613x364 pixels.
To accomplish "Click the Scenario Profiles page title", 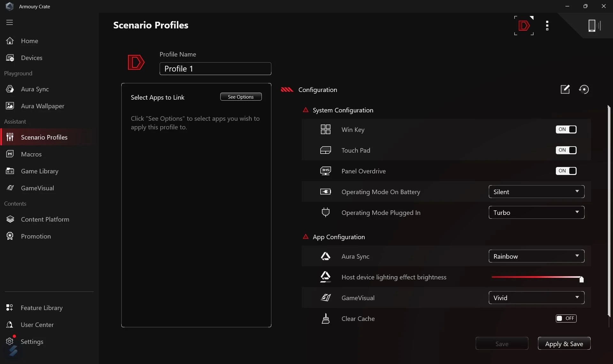I will click(151, 25).
